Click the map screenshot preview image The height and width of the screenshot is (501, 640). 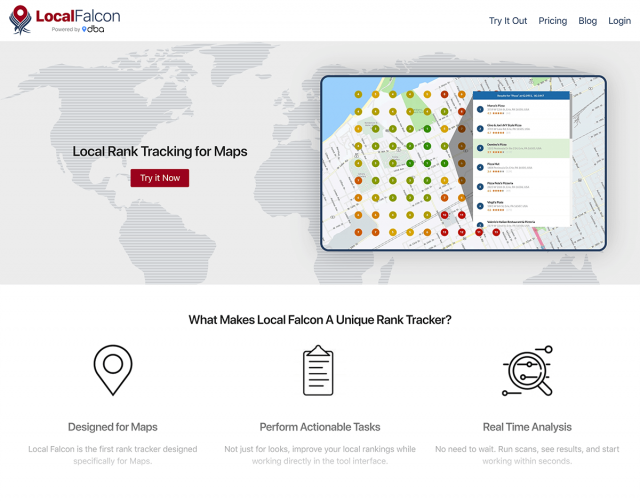(463, 163)
